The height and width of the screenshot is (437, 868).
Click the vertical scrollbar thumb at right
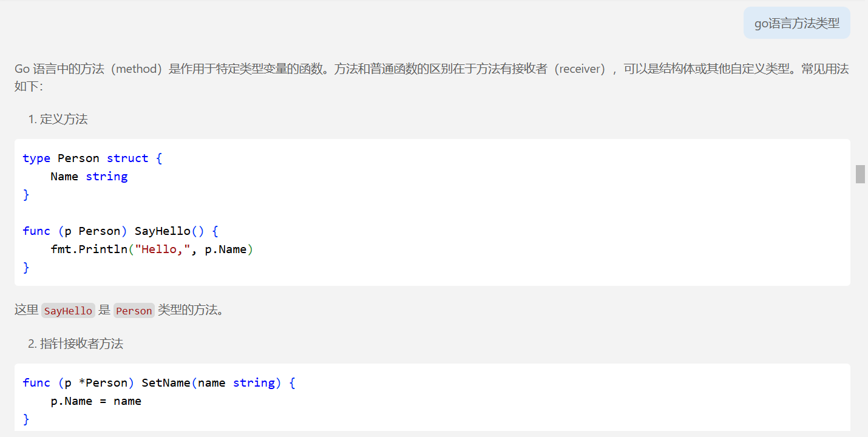pos(860,174)
